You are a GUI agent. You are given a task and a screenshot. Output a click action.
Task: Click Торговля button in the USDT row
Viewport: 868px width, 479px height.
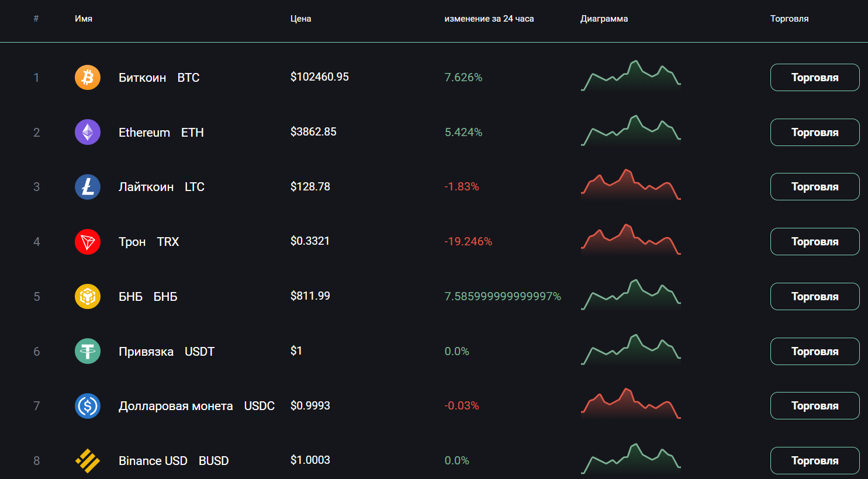coord(814,351)
